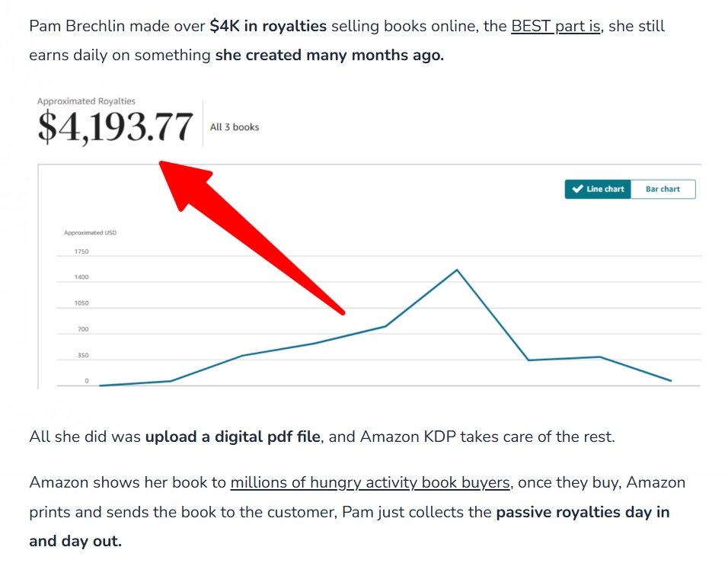Click the 'Approximated USD' axis title
Viewport: 728px width, 563px height.
(x=90, y=232)
